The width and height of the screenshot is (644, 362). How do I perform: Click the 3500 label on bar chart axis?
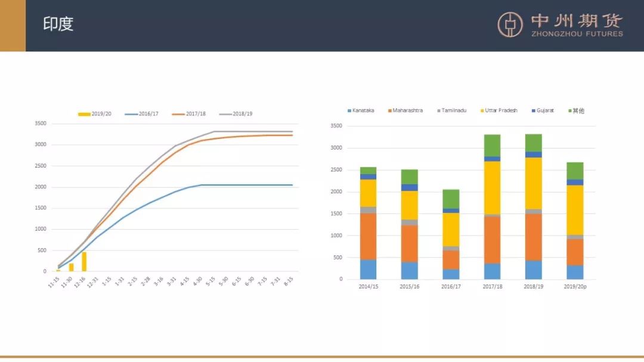coord(336,126)
